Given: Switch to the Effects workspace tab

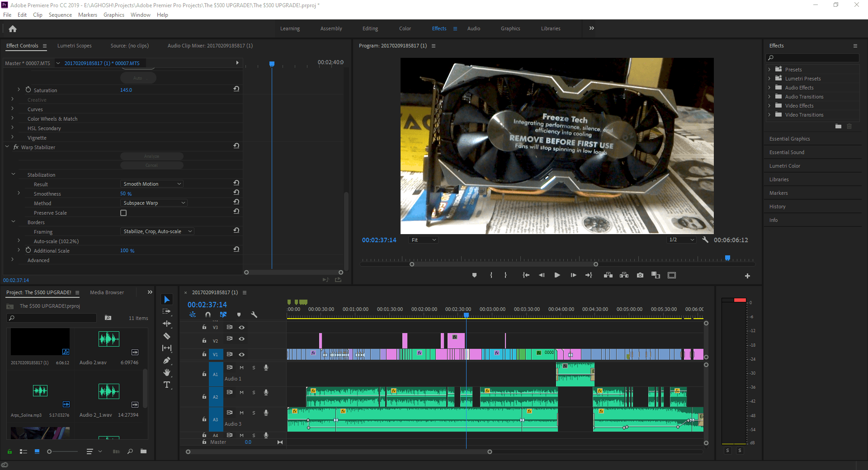Looking at the screenshot, I should [x=438, y=28].
